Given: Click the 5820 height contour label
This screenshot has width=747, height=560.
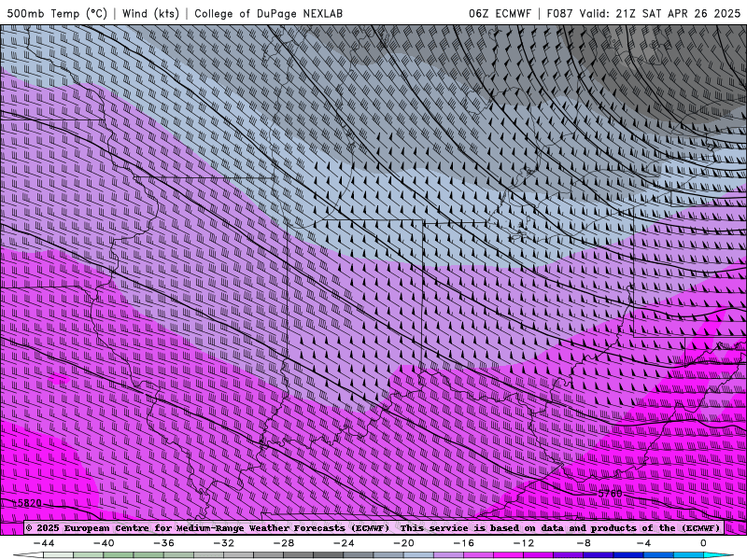Looking at the screenshot, I should pos(30,503).
